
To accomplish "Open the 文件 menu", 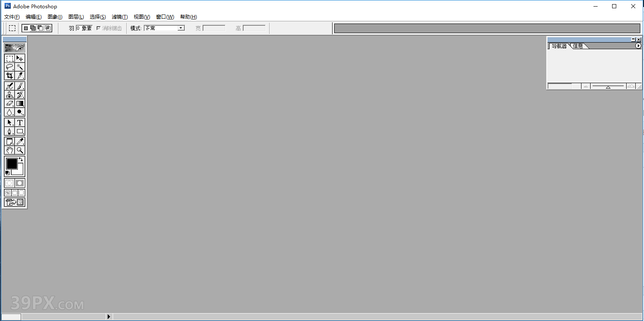I will click(x=12, y=17).
